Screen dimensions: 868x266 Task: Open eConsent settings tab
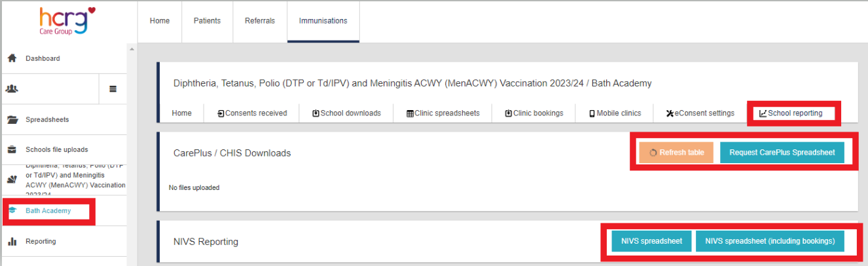click(x=700, y=113)
